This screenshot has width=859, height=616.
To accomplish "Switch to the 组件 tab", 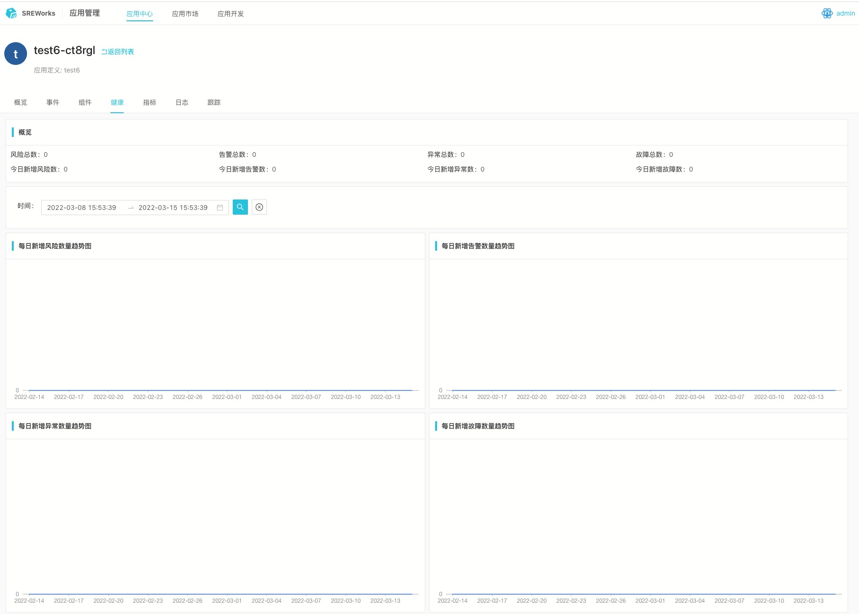I will pyautogui.click(x=85, y=102).
